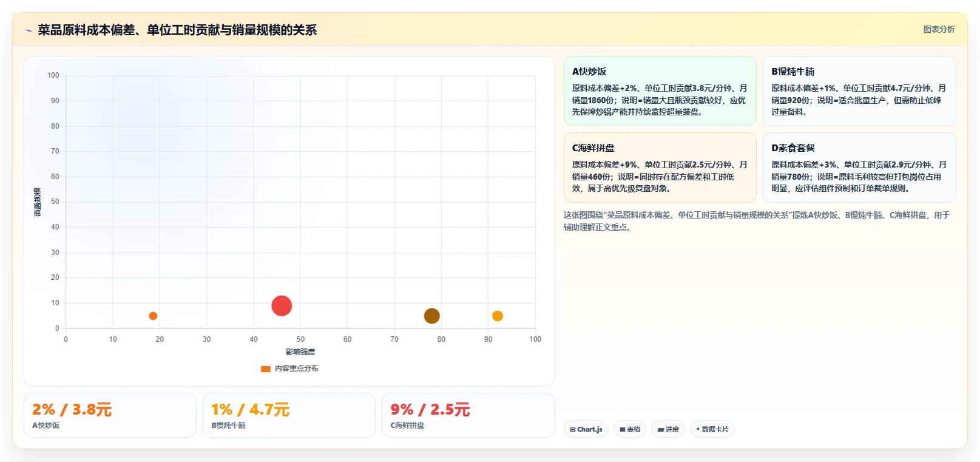Select the 数据卡片 tag chip

pos(712,429)
